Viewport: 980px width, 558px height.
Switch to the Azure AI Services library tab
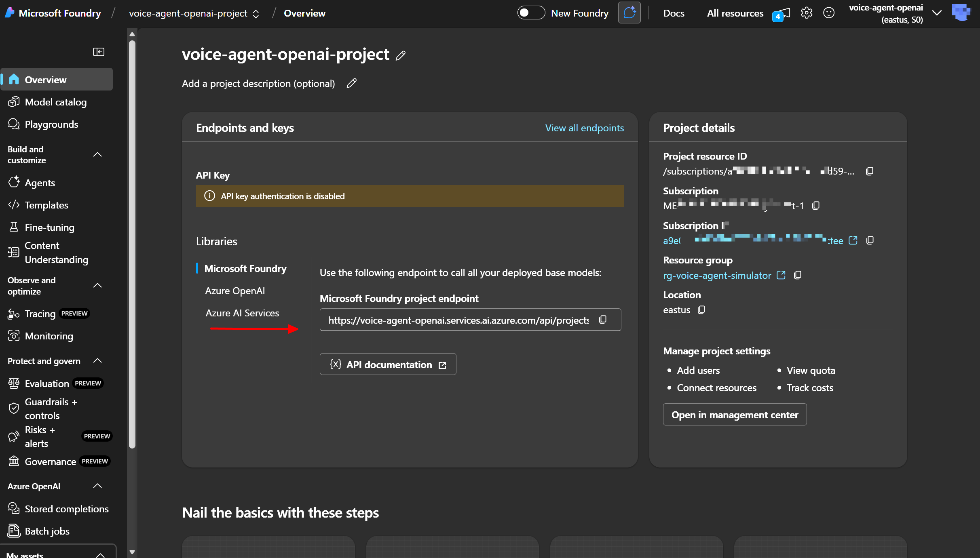coord(242,312)
